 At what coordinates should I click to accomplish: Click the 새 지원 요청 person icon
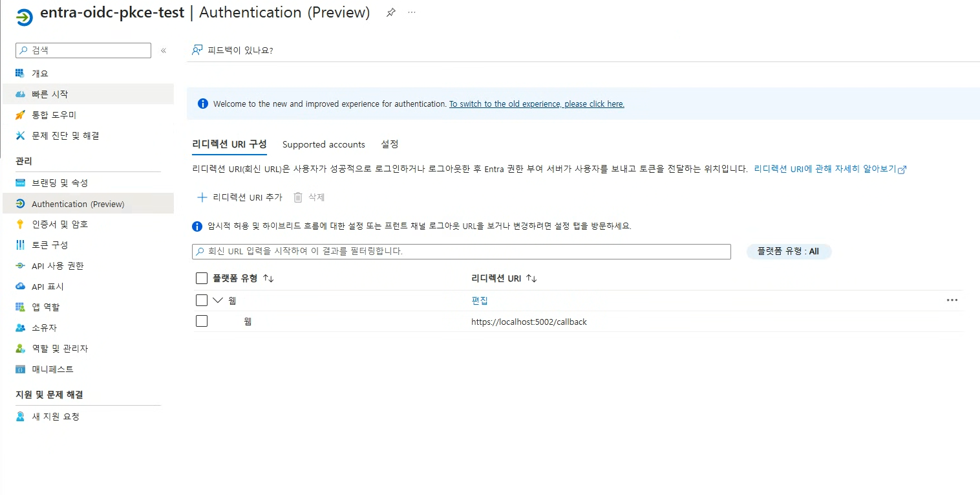pos(20,417)
